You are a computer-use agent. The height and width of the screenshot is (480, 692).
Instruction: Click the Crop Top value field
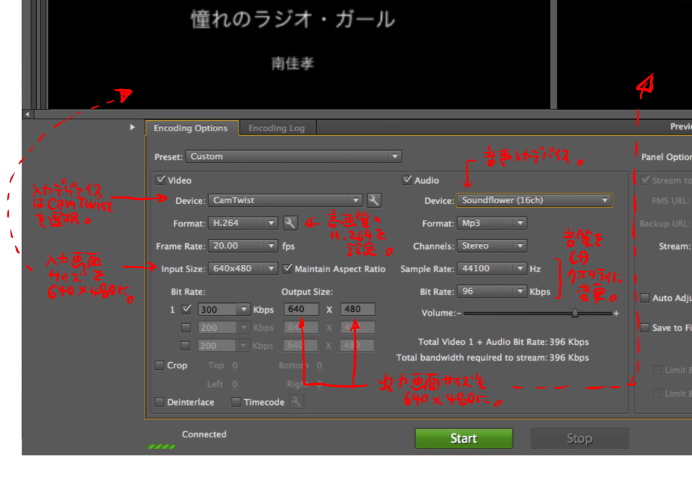click(235, 366)
